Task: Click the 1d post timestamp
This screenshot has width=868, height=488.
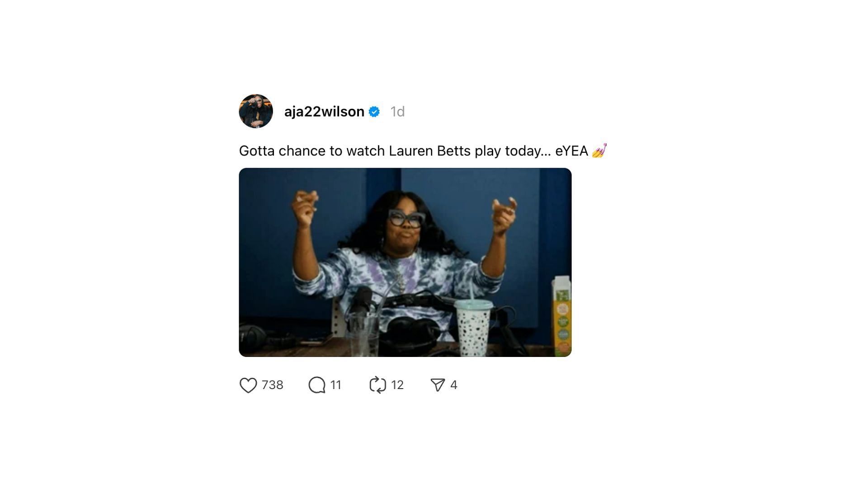Action: [397, 112]
